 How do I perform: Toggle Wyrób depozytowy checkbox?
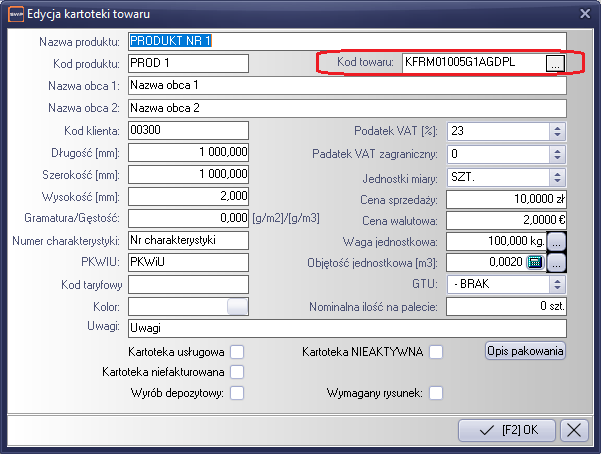pyautogui.click(x=237, y=393)
